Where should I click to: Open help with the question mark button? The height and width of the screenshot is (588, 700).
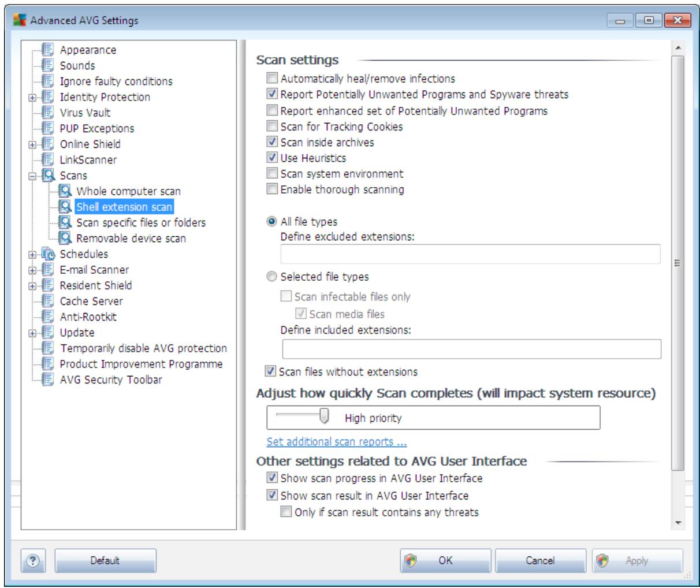[x=34, y=561]
